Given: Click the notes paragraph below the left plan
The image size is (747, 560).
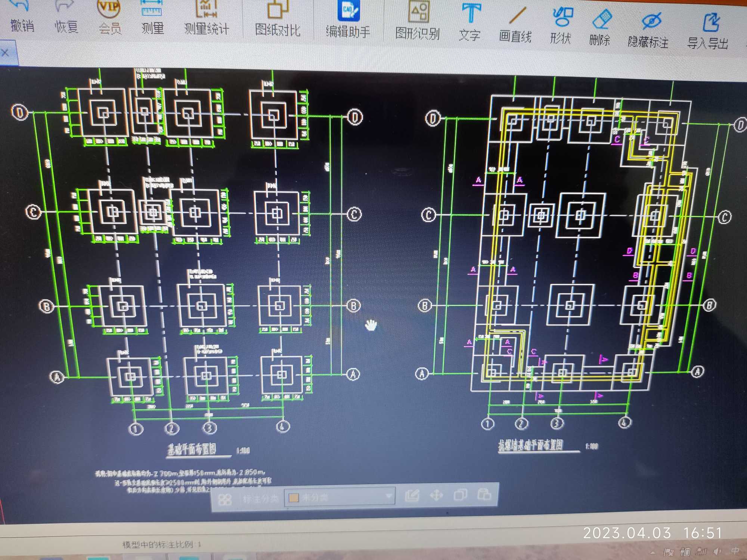Looking at the screenshot, I should tap(183, 481).
